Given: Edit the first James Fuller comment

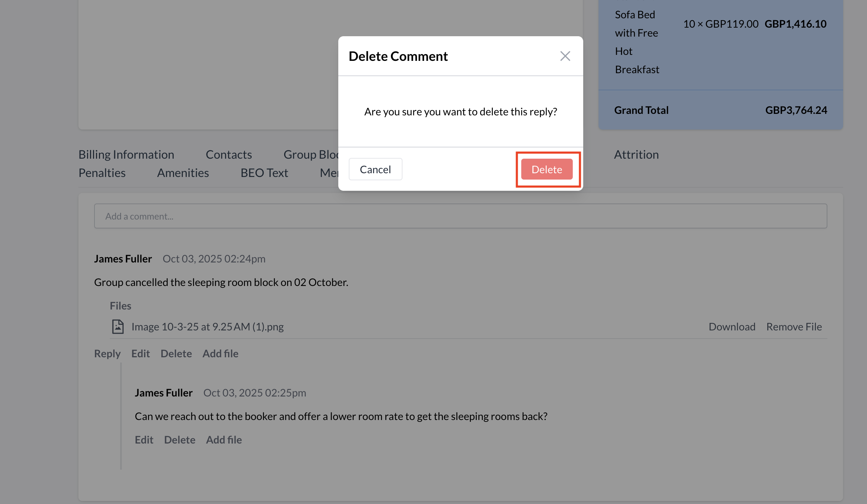Looking at the screenshot, I should point(140,354).
